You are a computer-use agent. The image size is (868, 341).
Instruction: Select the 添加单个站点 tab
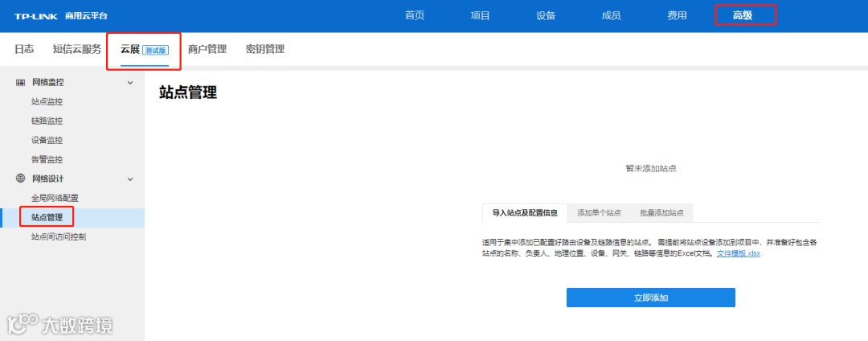[599, 213]
